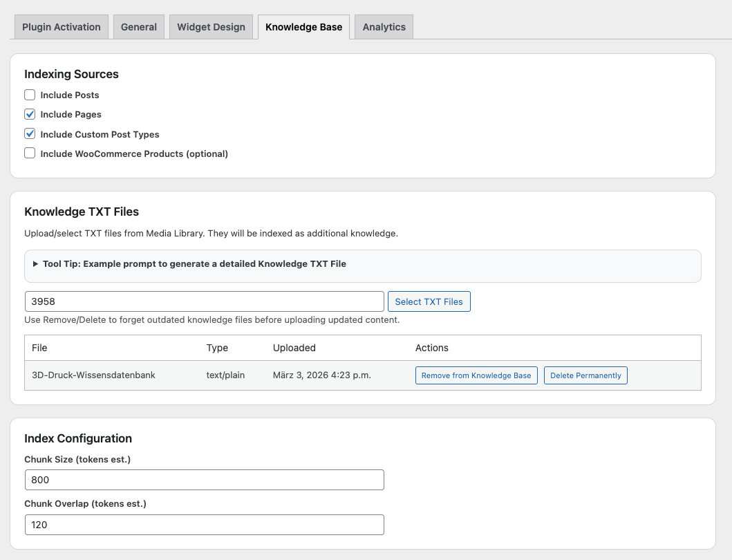Click the Chunk Overlap (tokens est.) label

[x=86, y=504]
